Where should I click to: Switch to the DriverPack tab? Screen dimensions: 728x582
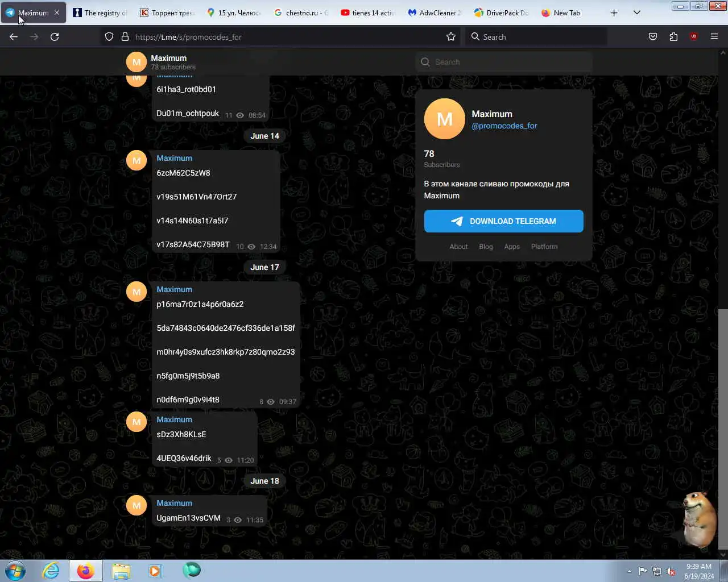coord(502,13)
